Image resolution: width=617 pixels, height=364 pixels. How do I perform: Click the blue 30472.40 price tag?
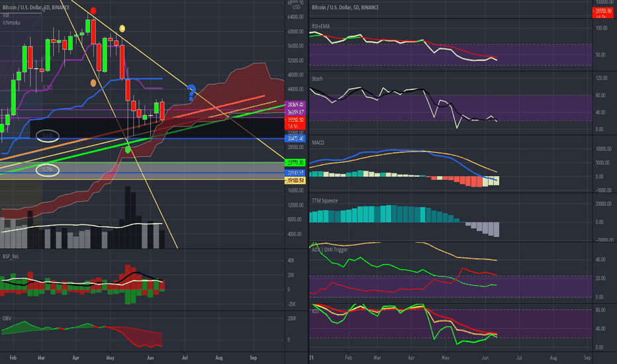295,138
